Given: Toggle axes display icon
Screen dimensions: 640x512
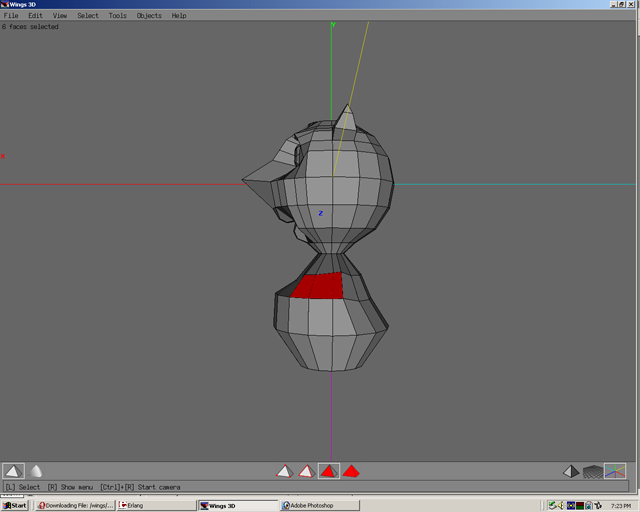Looking at the screenshot, I should 615,471.
